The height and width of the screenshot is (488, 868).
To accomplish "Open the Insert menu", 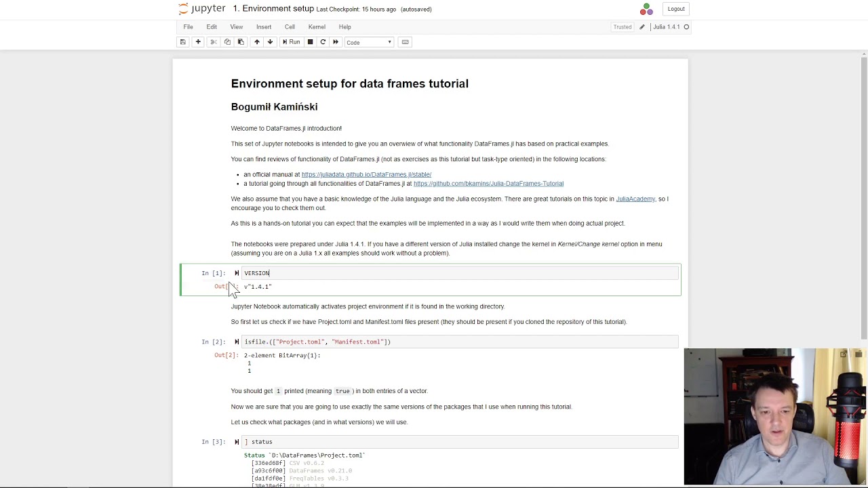I will (264, 27).
